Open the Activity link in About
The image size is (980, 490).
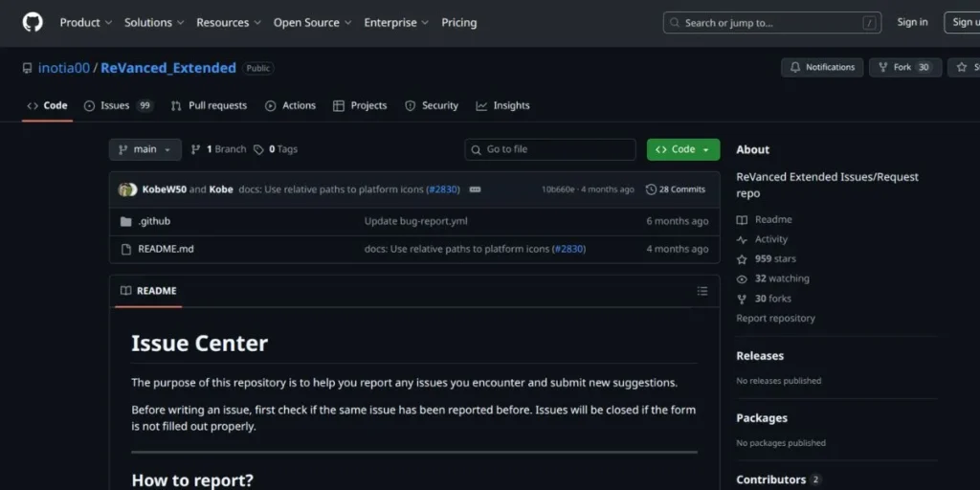(x=763, y=239)
